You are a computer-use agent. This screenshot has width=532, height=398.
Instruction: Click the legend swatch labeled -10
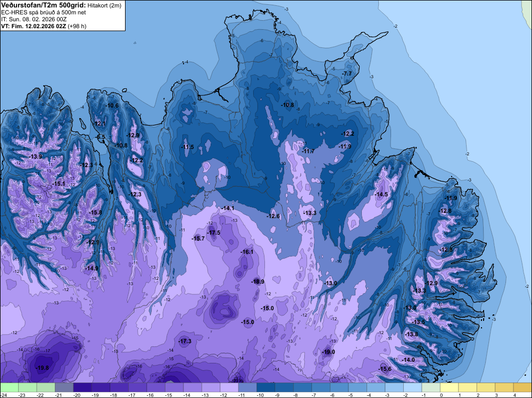pyautogui.click(x=265, y=387)
